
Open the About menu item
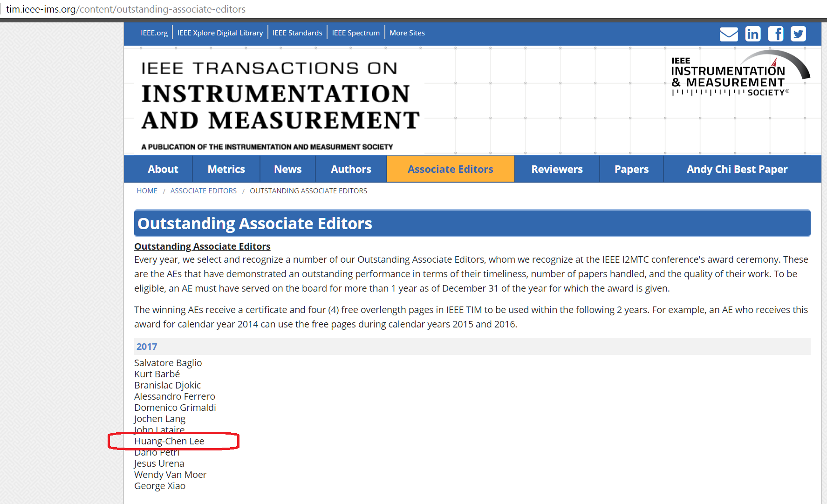click(x=163, y=169)
